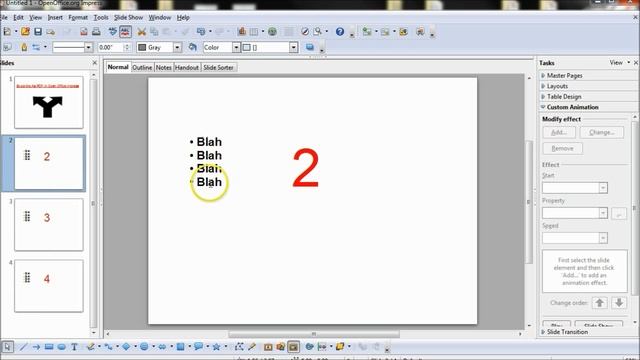This screenshot has height=360, width=640.
Task: Open the Slide Show menu
Action: 128,18
